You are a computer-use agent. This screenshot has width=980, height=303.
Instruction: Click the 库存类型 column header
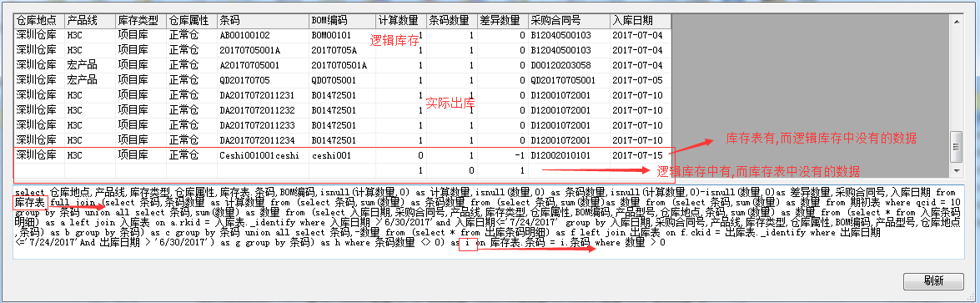tap(141, 21)
